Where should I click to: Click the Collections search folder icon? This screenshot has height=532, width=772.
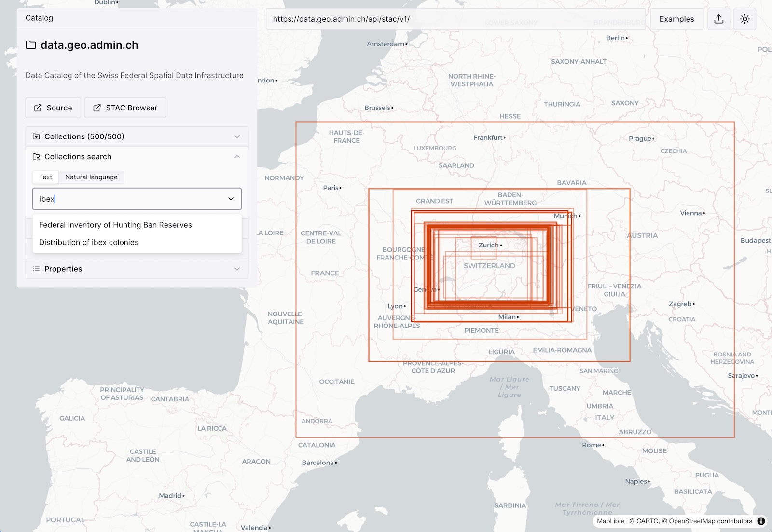point(36,157)
